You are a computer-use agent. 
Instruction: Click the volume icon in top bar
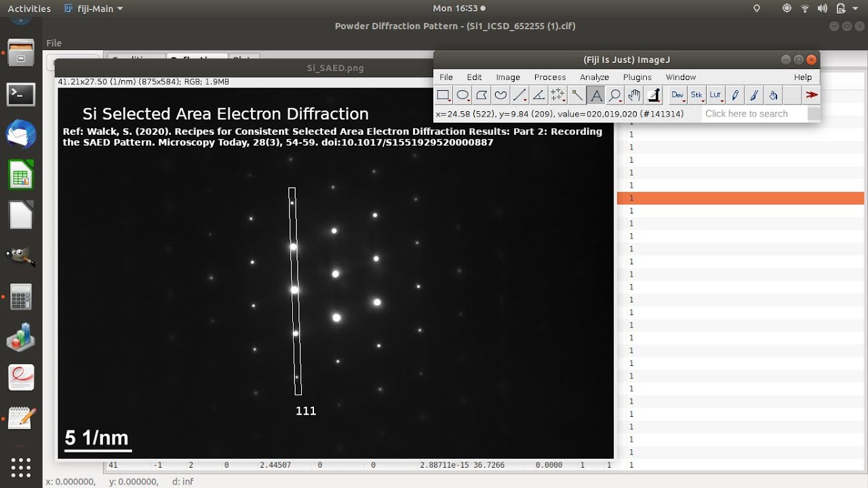point(823,9)
